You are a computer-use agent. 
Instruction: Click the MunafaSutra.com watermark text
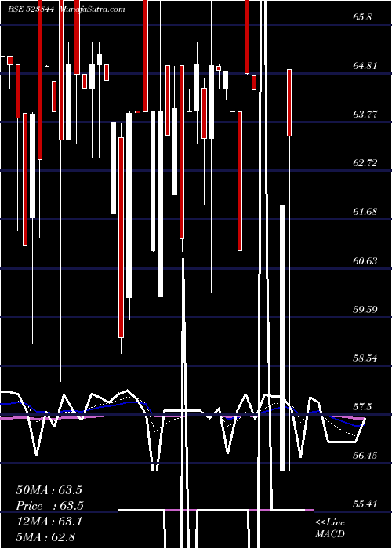92,9
